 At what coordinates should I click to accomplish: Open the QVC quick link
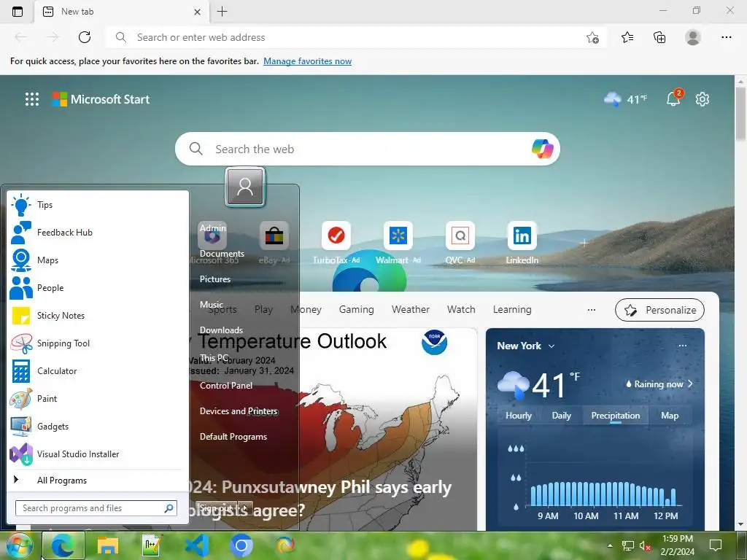460,243
